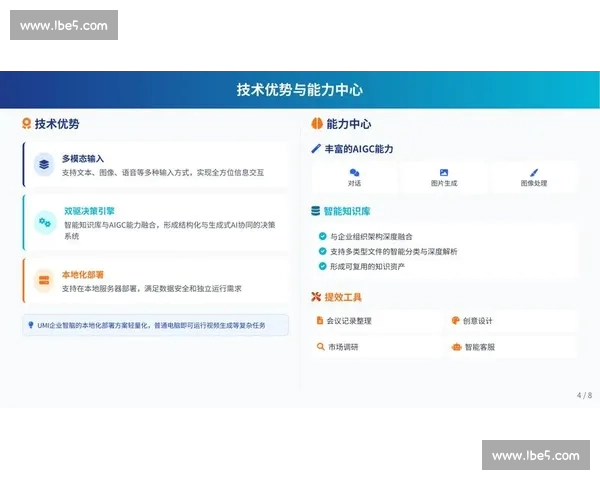Click the magnifier icon beside 市场调研
The image size is (600, 480).
point(321,346)
